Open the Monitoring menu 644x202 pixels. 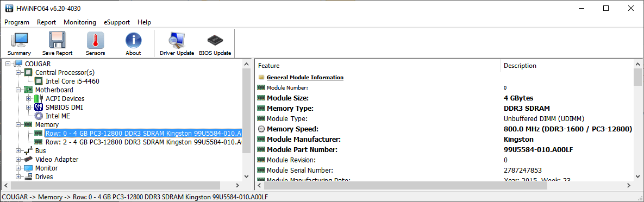tap(80, 22)
